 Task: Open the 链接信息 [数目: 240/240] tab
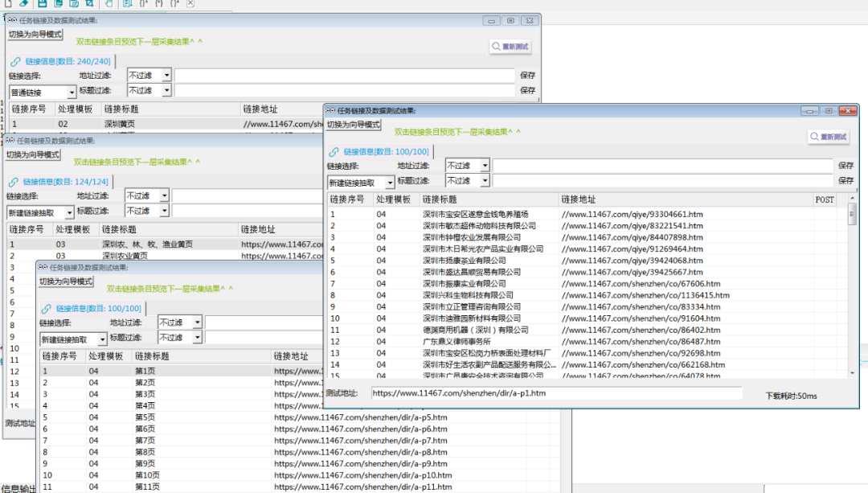(x=61, y=61)
